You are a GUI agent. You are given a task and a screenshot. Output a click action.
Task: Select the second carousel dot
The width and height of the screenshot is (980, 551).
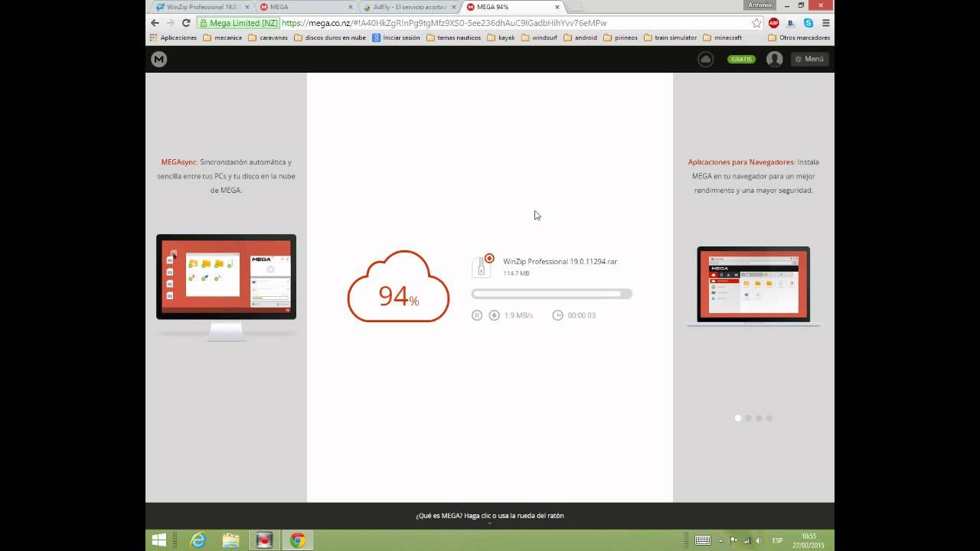point(748,418)
